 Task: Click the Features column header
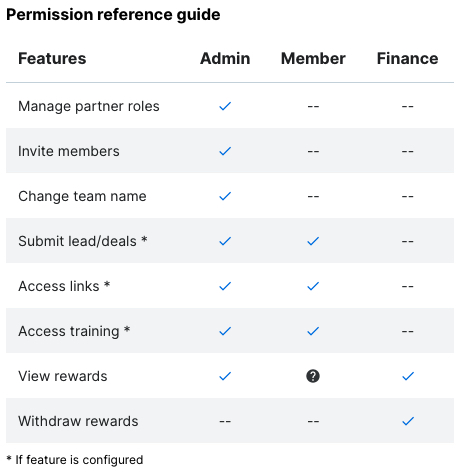click(52, 59)
